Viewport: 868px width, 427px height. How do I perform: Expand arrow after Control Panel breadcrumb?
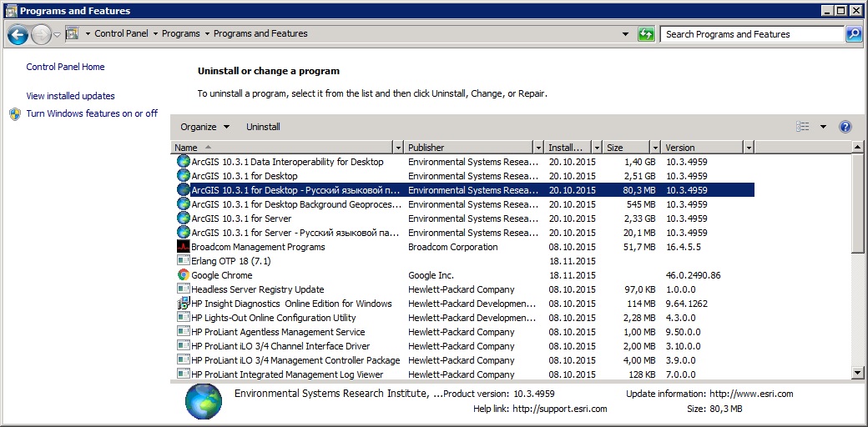pyautogui.click(x=155, y=33)
